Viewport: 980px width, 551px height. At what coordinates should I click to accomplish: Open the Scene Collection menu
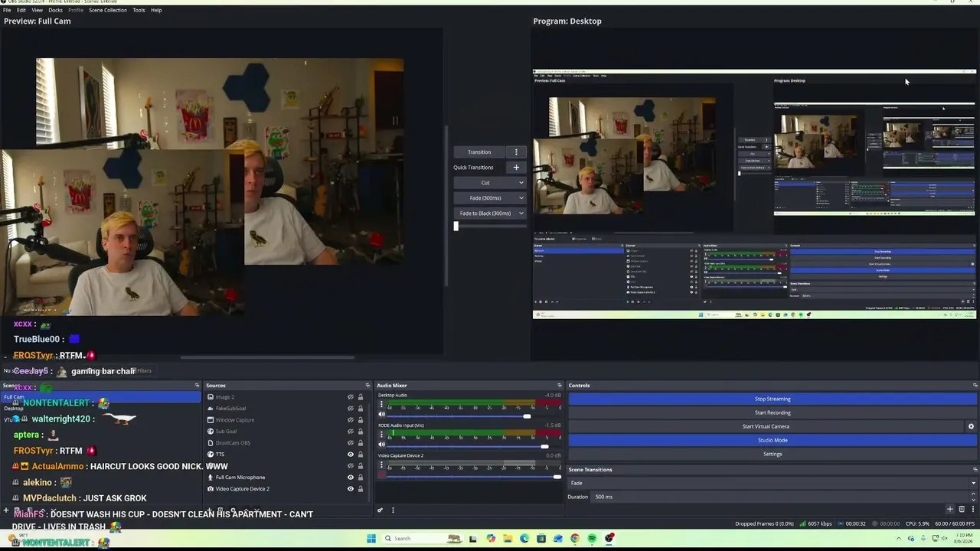[x=108, y=10]
